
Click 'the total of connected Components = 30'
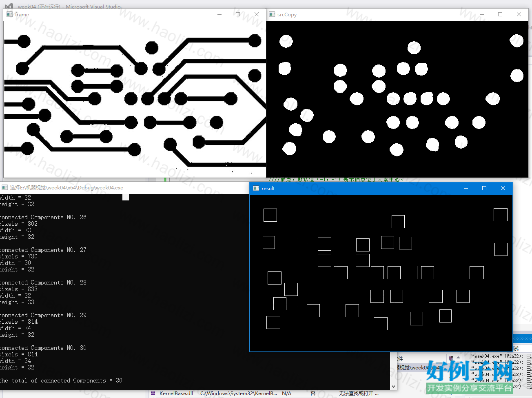(x=61, y=380)
